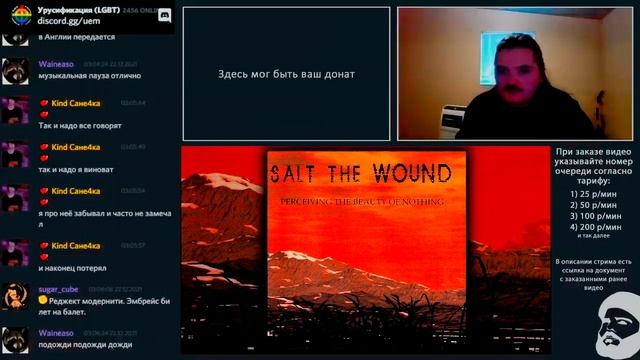Click 'PERCEIVING THE BEAUTY OF NOTHING' album subtitle
The width and height of the screenshot is (640, 360).
[362, 202]
